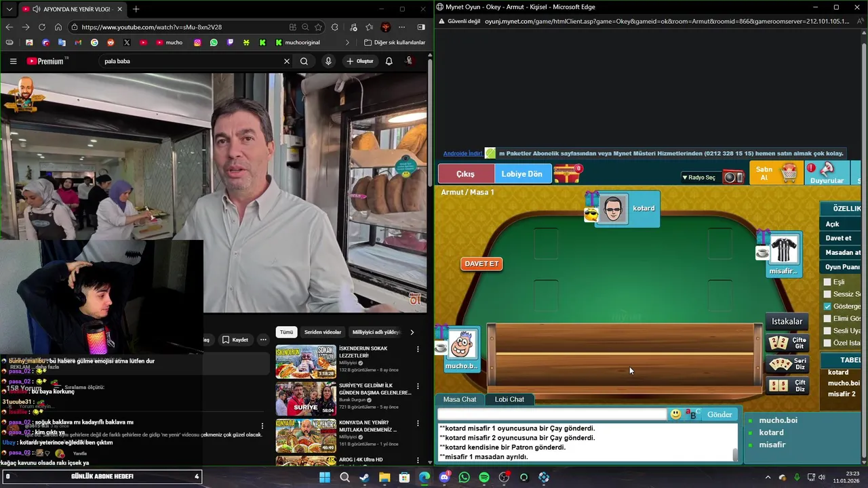This screenshot has height=488, width=868.
Task: Click the abc text color icon
Action: pos(692,414)
